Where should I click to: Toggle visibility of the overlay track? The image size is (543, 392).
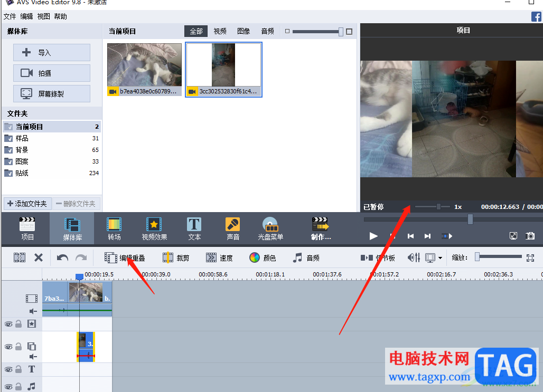pos(8,347)
